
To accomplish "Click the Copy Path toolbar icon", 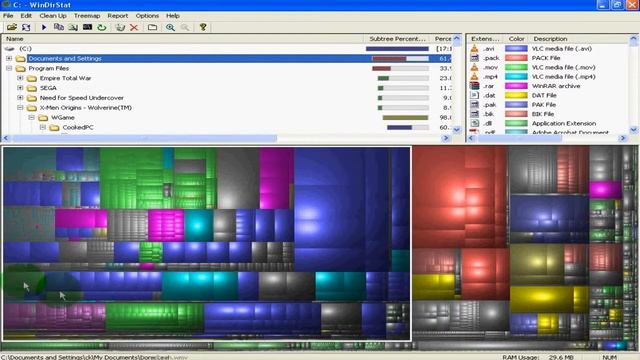I will click(59, 27).
